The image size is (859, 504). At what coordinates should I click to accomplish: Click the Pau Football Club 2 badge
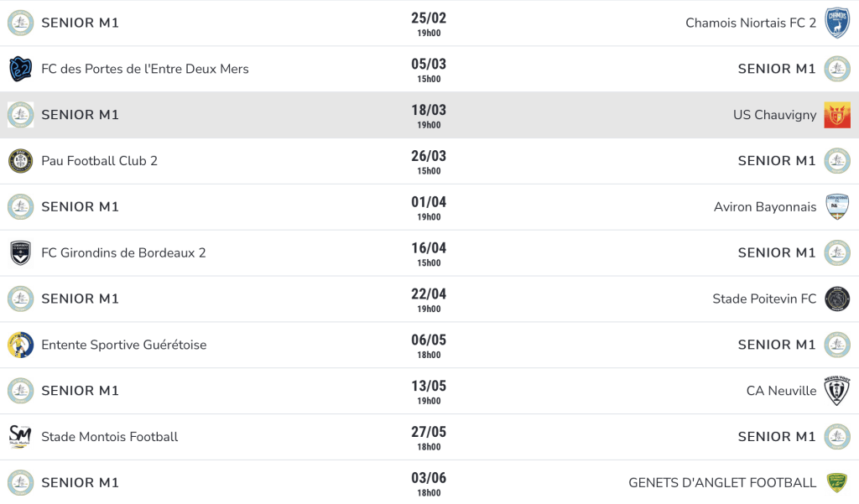click(20, 160)
